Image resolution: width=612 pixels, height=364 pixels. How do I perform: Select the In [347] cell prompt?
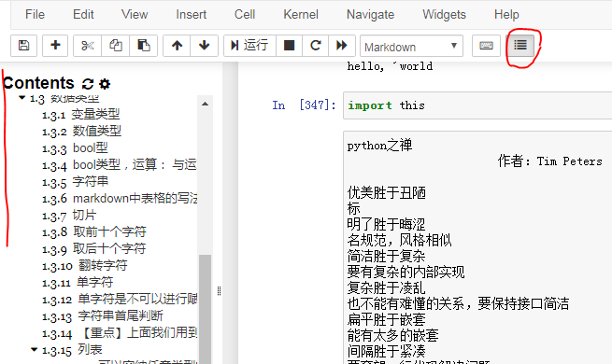coord(304,105)
